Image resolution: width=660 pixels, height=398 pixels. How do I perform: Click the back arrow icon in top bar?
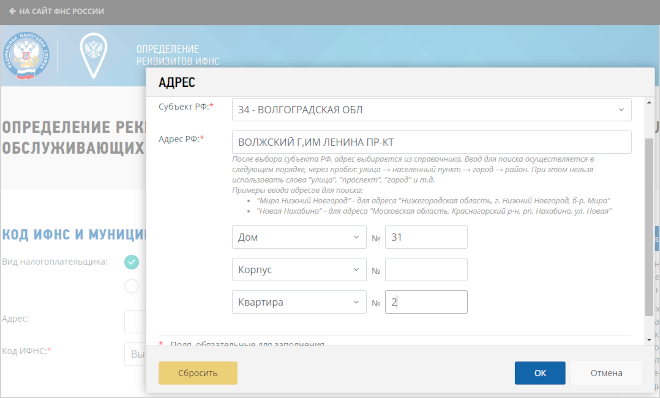[12, 11]
